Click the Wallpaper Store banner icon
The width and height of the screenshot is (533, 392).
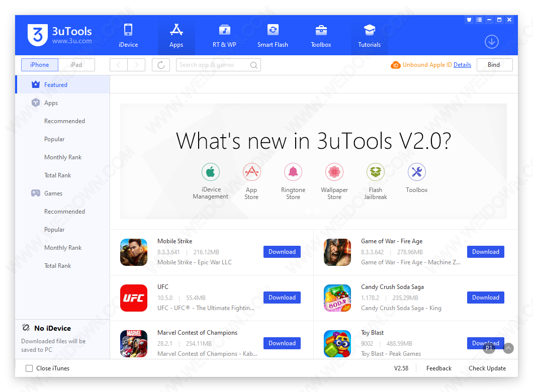click(x=334, y=172)
